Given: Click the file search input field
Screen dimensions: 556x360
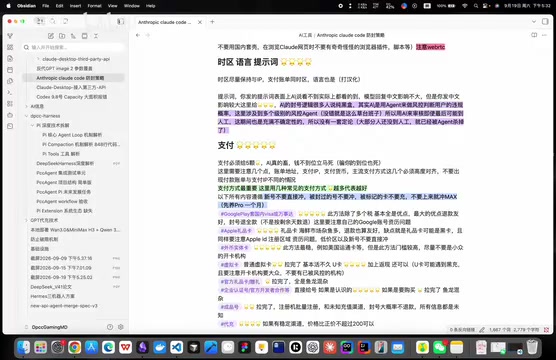Looking at the screenshot, I should point(74,47).
